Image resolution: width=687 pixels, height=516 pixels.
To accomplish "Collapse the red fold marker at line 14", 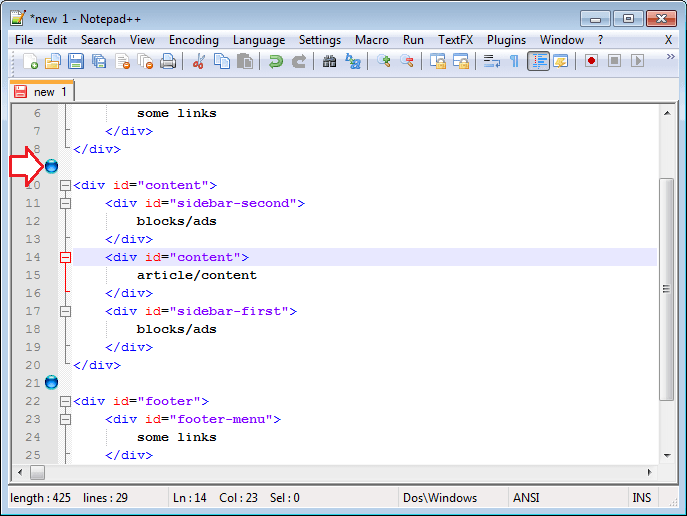I will point(66,257).
